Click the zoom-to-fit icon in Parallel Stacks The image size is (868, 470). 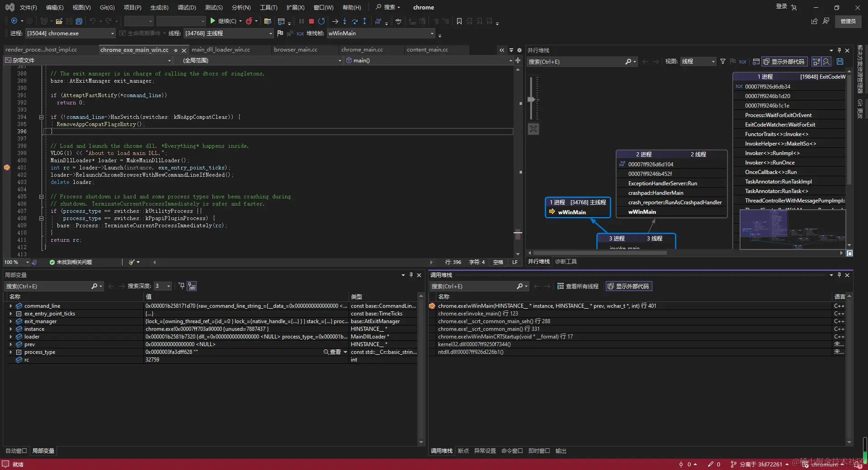point(533,129)
